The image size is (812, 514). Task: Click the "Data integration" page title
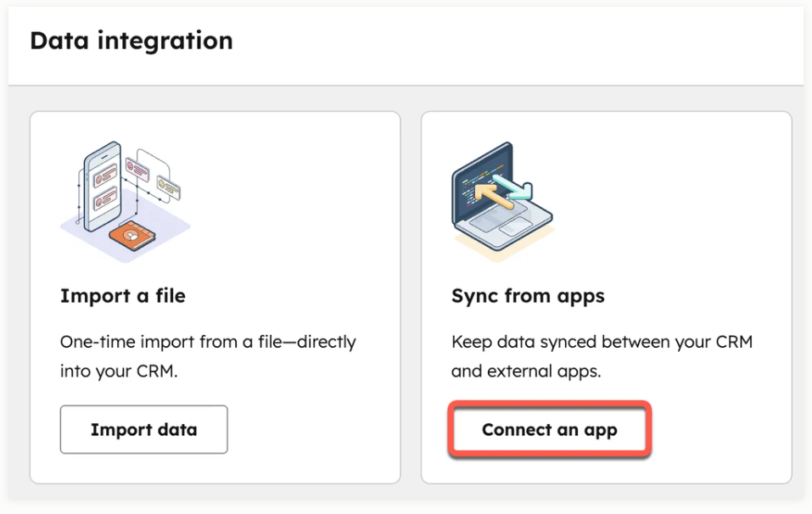coord(132,41)
